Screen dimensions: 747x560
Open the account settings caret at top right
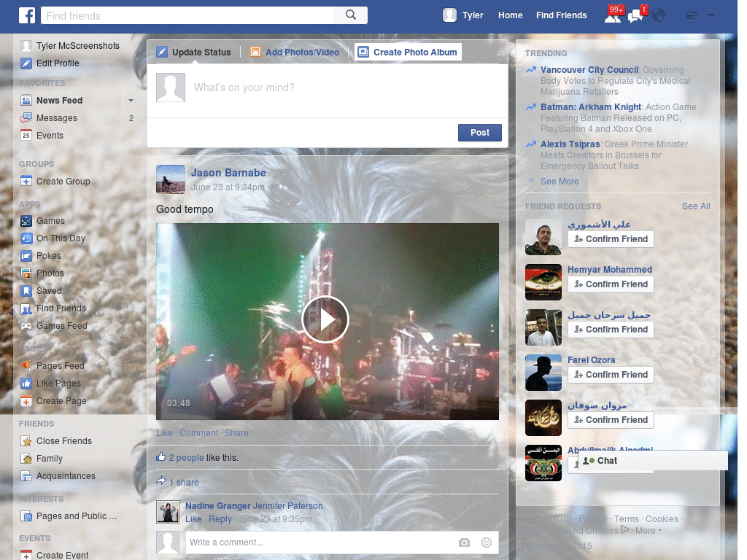(711, 15)
